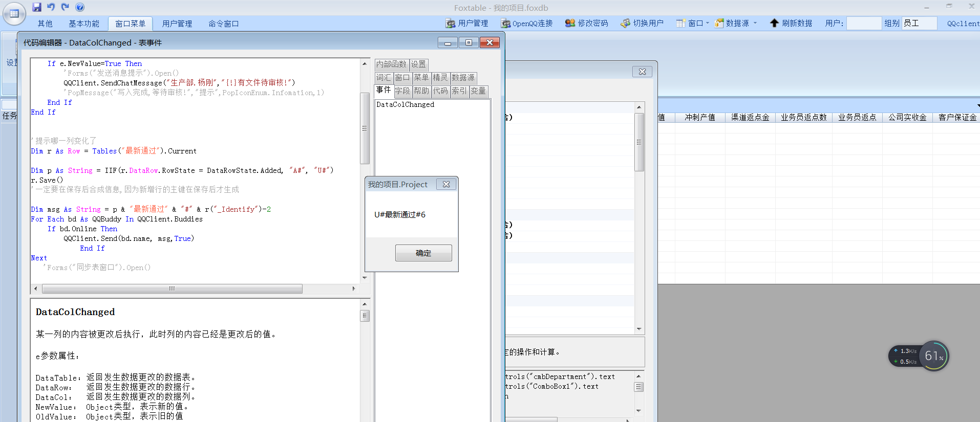This screenshot has height=422, width=980.
Task: Switch to 窗口菜单 ribbon tab
Action: click(x=130, y=24)
